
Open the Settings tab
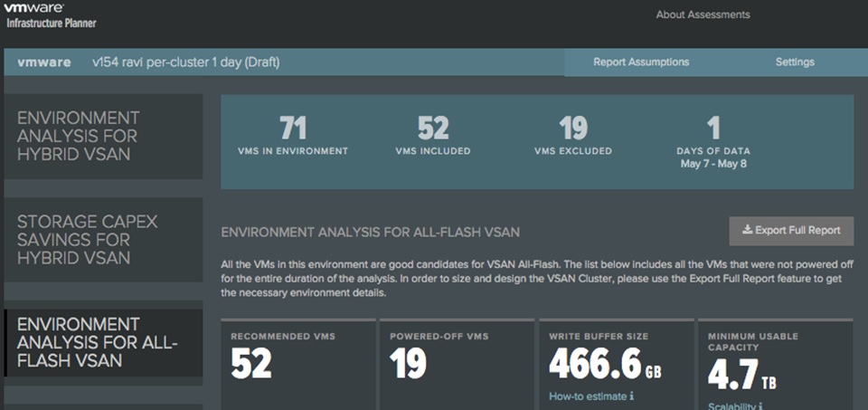795,62
